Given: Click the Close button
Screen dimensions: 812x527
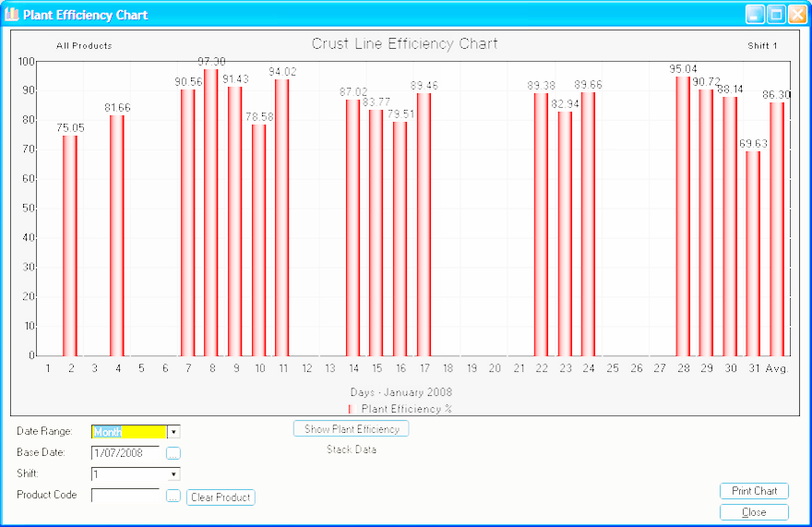Looking at the screenshot, I should [x=754, y=512].
